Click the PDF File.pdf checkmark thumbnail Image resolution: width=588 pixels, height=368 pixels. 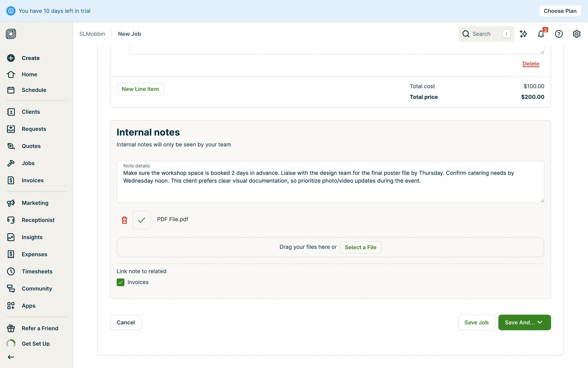[141, 220]
